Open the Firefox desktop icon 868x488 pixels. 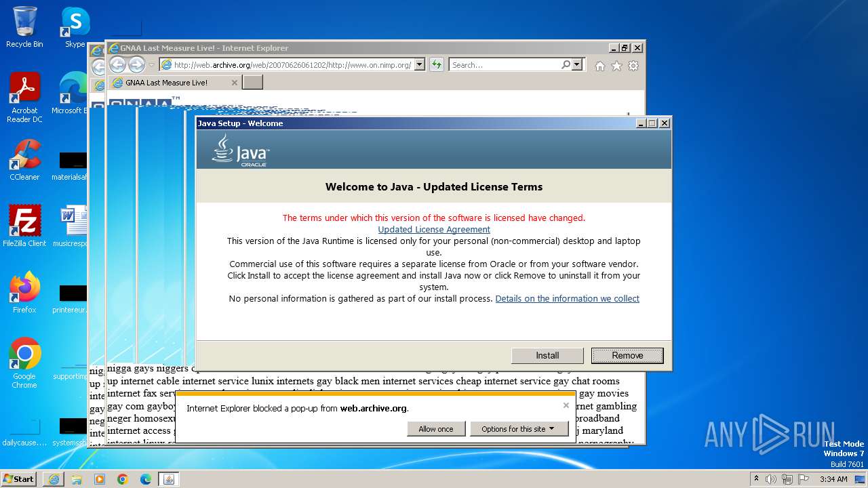pos(24,293)
